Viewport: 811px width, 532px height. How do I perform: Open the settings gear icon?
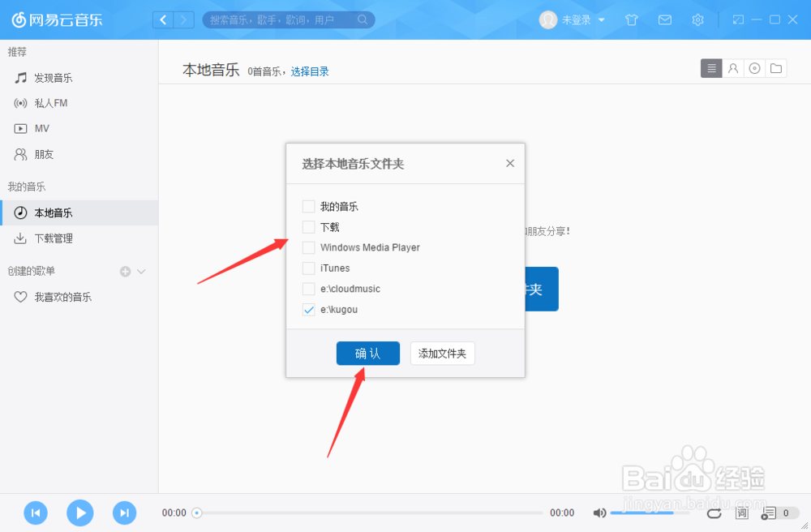tap(697, 20)
